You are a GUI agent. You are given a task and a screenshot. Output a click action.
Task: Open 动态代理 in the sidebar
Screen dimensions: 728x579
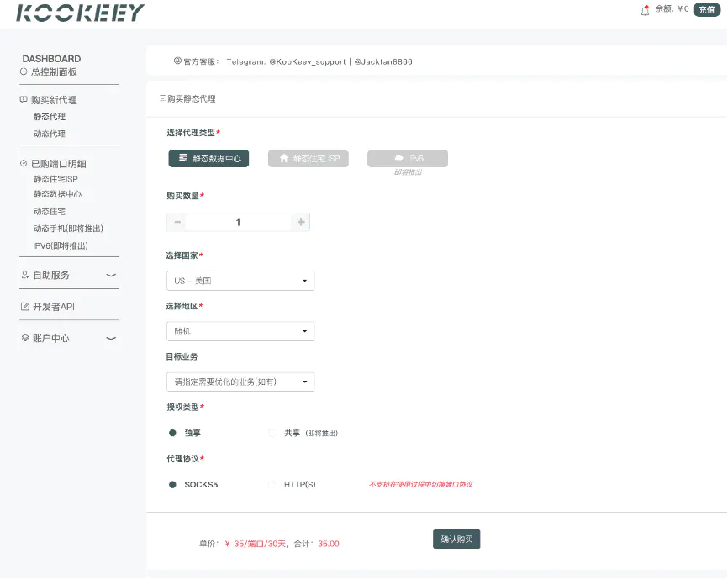[49, 134]
